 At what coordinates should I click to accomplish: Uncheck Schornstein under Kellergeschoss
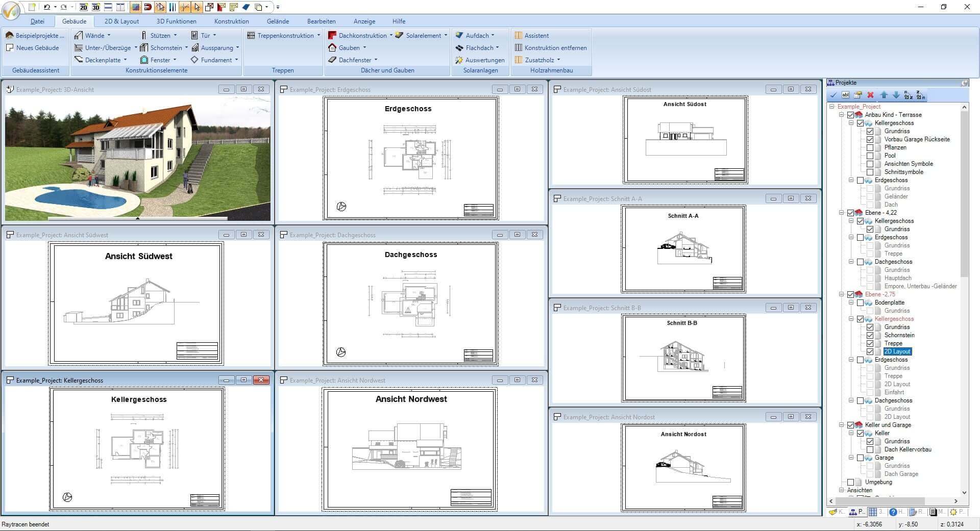(x=871, y=335)
